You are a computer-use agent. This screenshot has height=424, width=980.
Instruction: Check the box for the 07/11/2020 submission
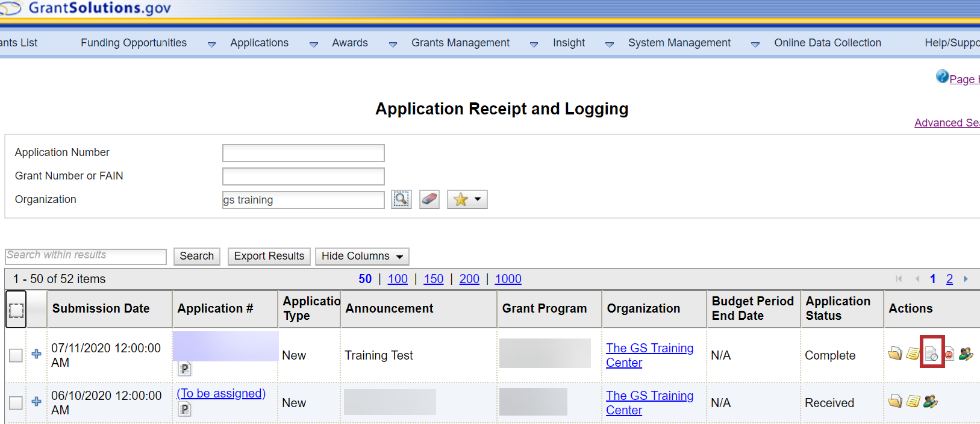point(16,355)
